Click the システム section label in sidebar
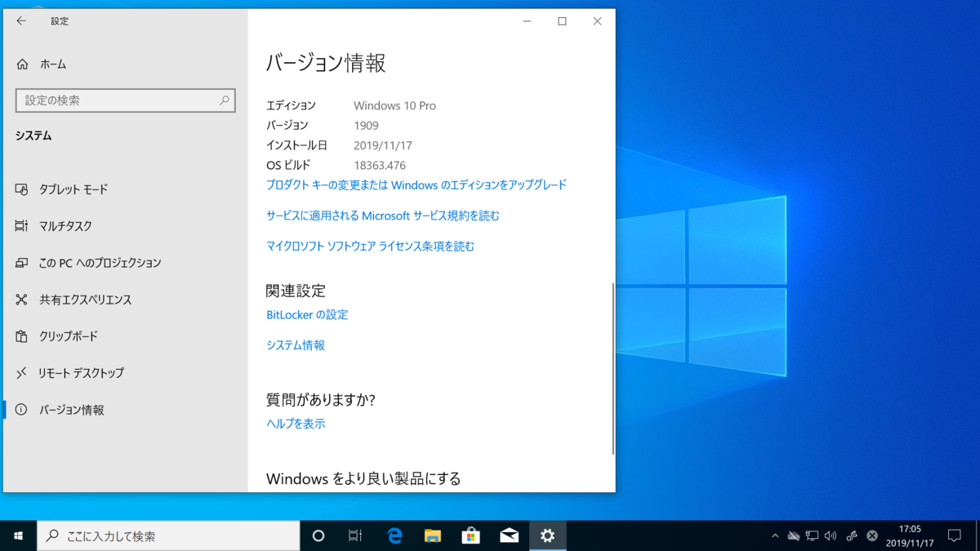The height and width of the screenshot is (551, 980). tap(33, 136)
